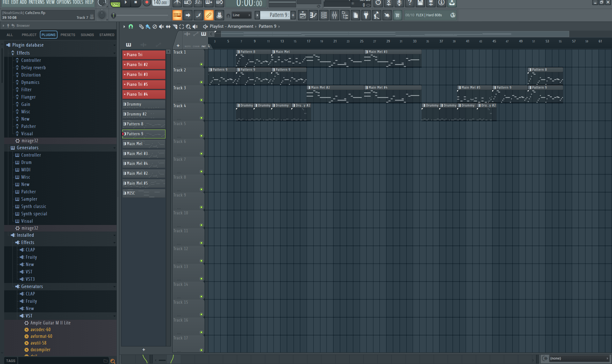
Task: Select the Delete tool in playlist toolbar
Action: 155,26
